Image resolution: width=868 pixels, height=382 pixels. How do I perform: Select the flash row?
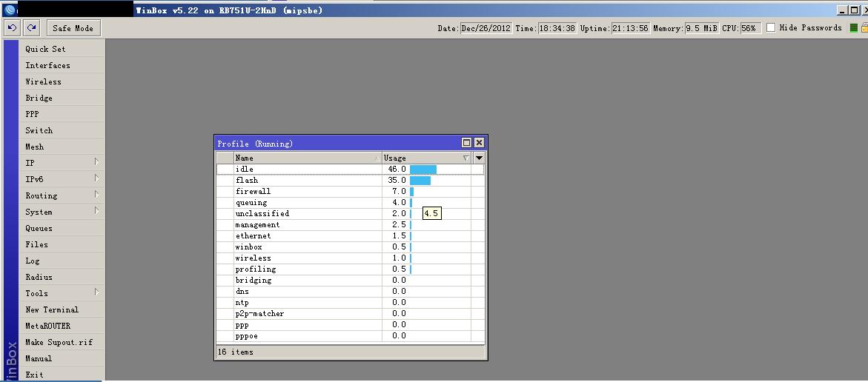click(x=351, y=180)
